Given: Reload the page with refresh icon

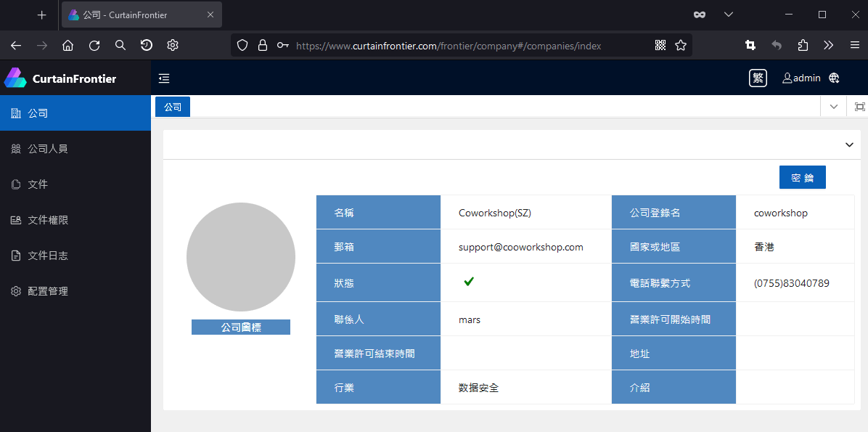Looking at the screenshot, I should pos(94,46).
